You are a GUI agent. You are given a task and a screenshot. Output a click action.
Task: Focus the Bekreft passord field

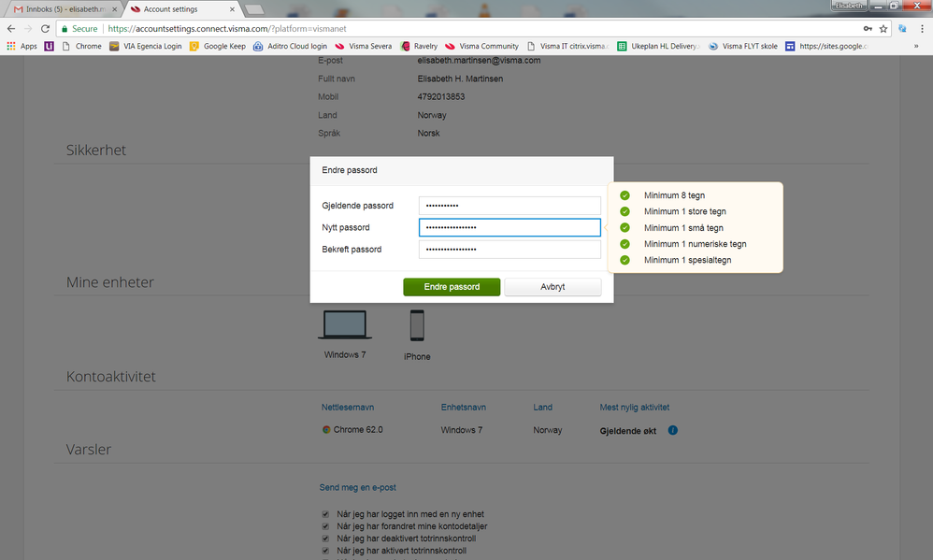pyautogui.click(x=510, y=250)
